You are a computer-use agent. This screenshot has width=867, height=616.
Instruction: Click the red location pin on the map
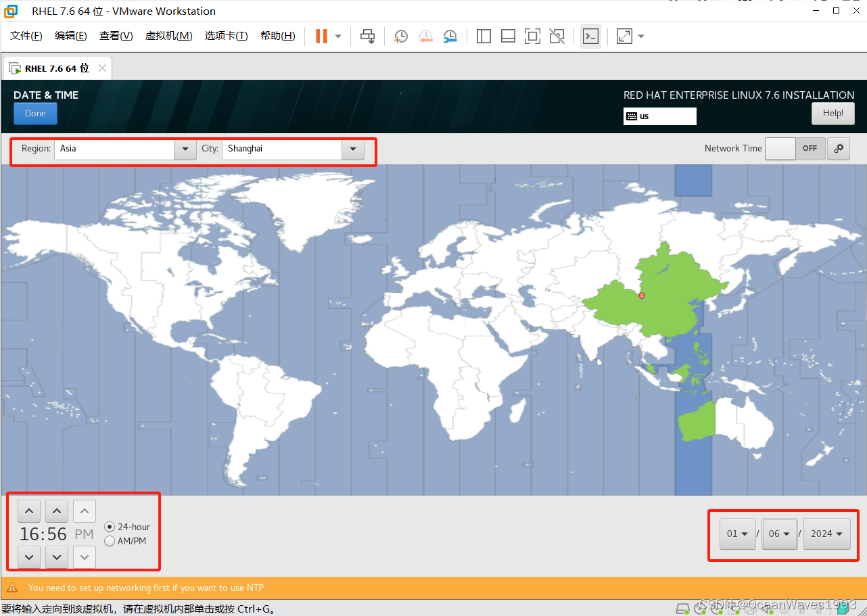point(642,295)
